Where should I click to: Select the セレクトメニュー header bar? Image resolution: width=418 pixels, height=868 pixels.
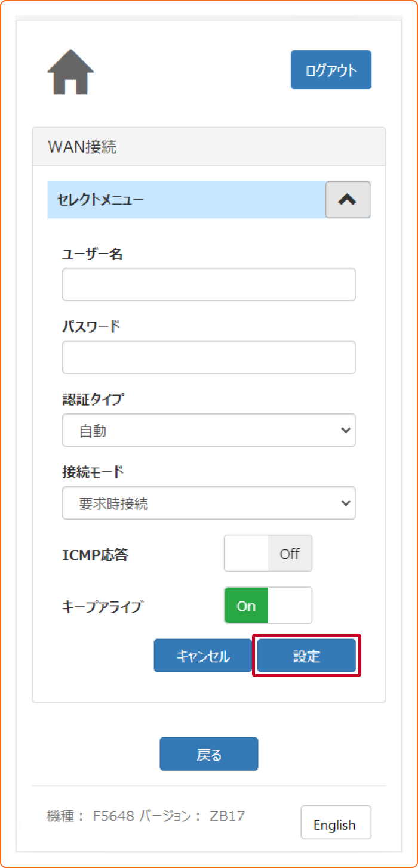(x=179, y=200)
